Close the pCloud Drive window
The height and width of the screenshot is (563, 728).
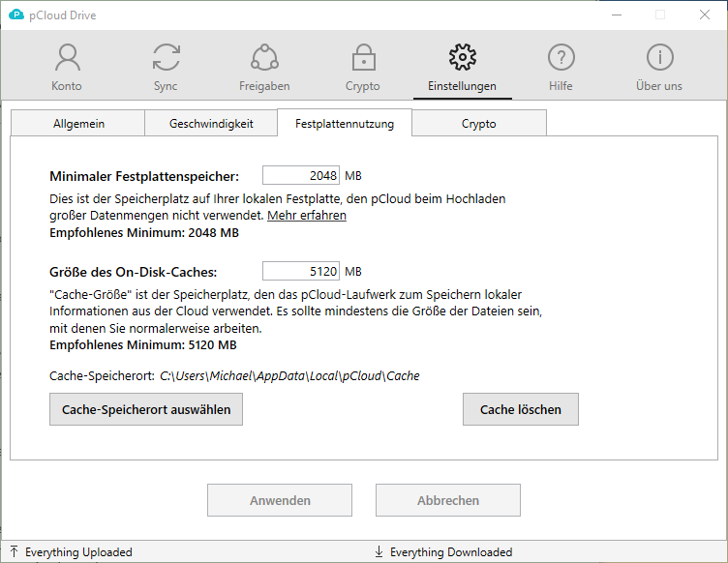click(x=705, y=15)
